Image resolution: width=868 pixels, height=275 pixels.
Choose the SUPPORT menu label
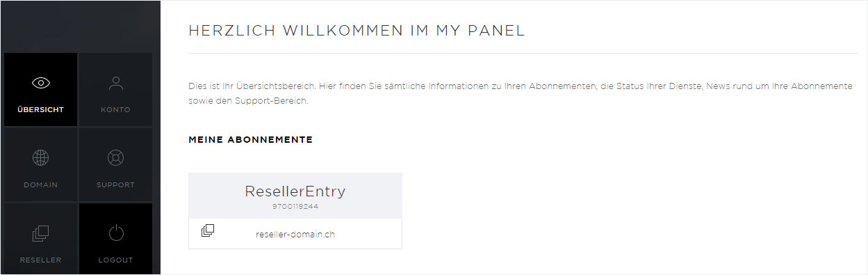115,185
